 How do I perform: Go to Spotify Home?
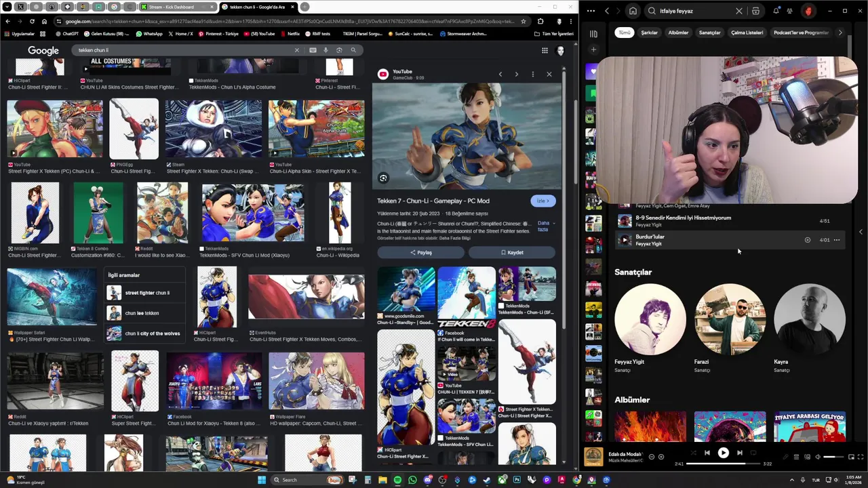(x=633, y=11)
